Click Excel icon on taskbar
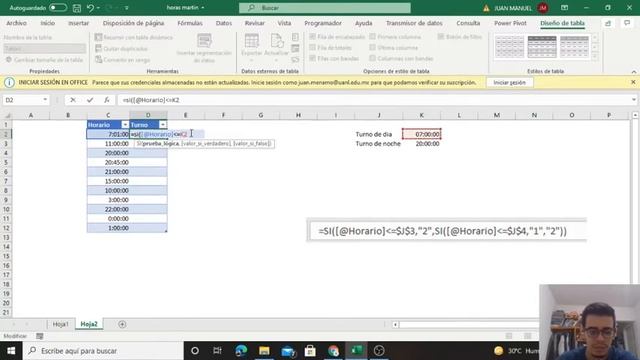The image size is (640, 360). [356, 351]
